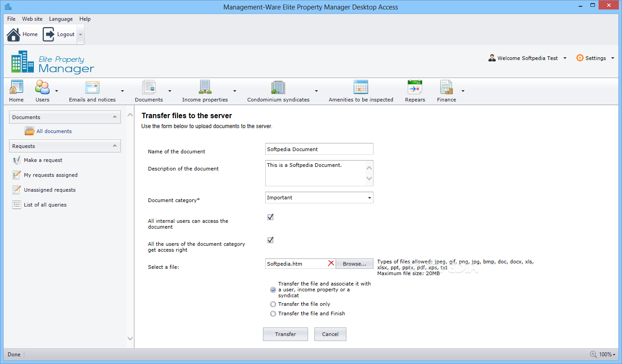This screenshot has height=364, width=622.
Task: Open zoom level 100% dropdown
Action: pos(608,355)
